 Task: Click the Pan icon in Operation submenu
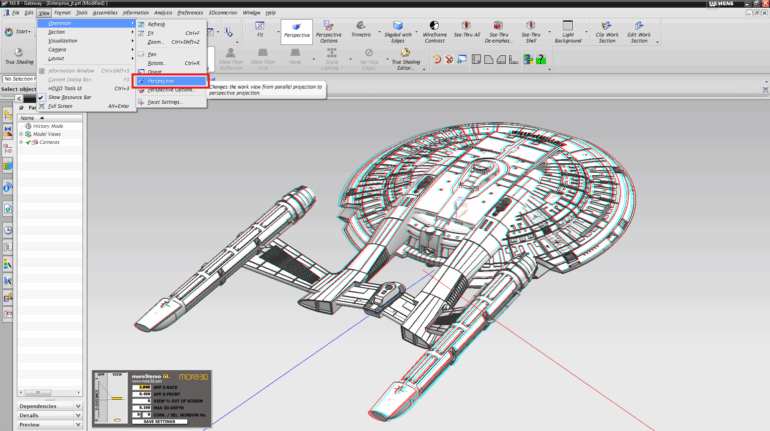[x=141, y=54]
